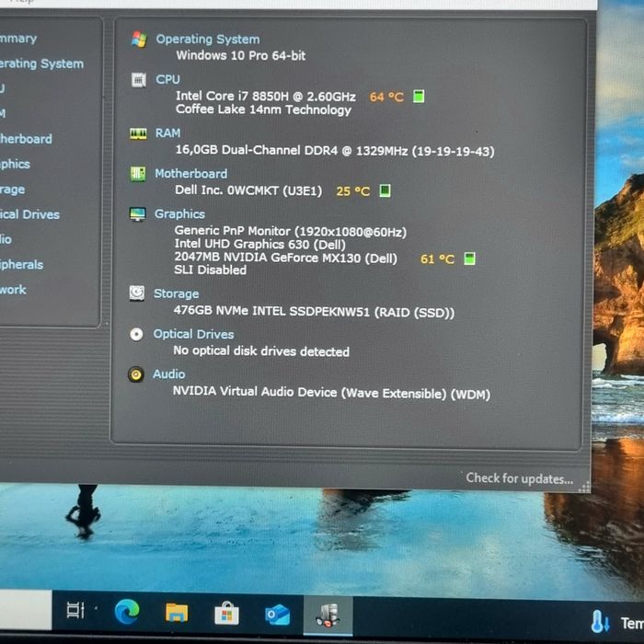Click Check for updates link
Viewport: 644px width, 644px height.
(520, 478)
